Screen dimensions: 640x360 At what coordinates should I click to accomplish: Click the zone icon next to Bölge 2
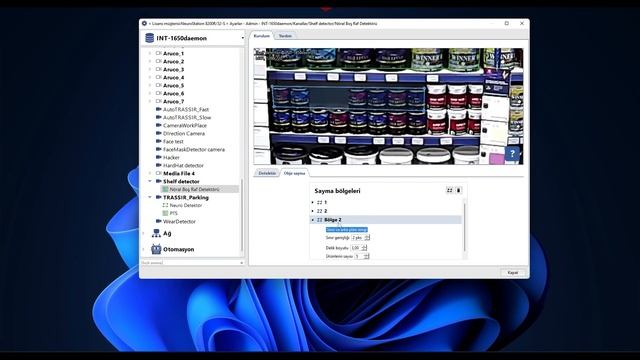(x=320, y=220)
